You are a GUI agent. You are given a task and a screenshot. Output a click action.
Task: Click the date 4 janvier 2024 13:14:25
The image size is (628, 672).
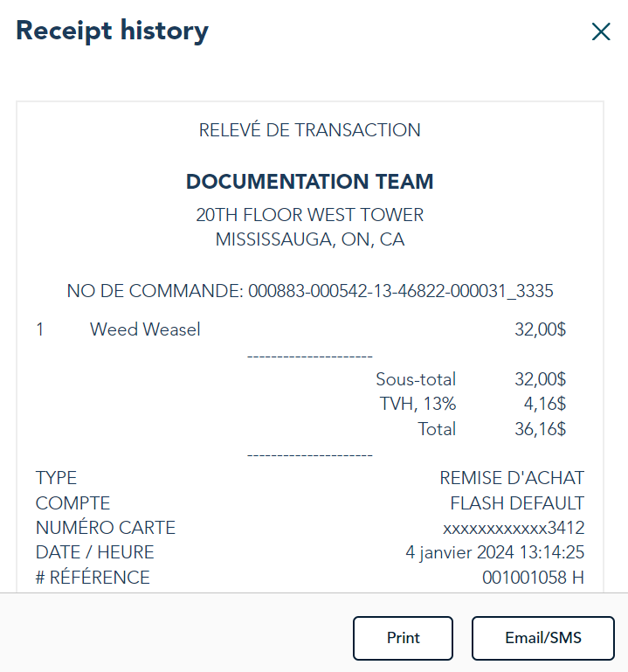[x=494, y=552]
